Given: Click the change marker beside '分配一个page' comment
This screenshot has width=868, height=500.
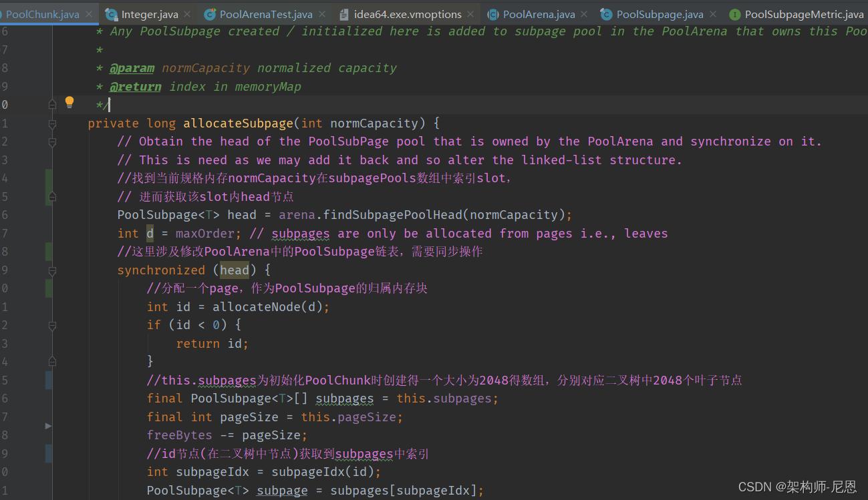Looking at the screenshot, I should tap(48, 288).
